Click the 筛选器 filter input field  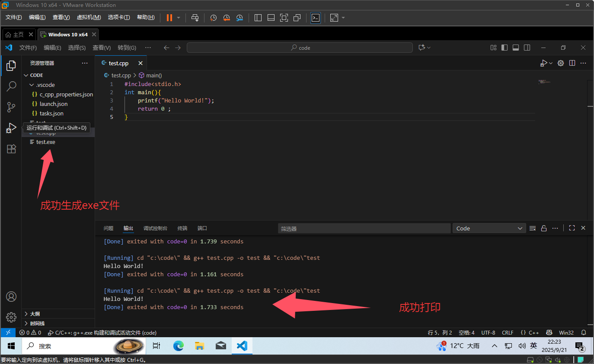tap(364, 229)
